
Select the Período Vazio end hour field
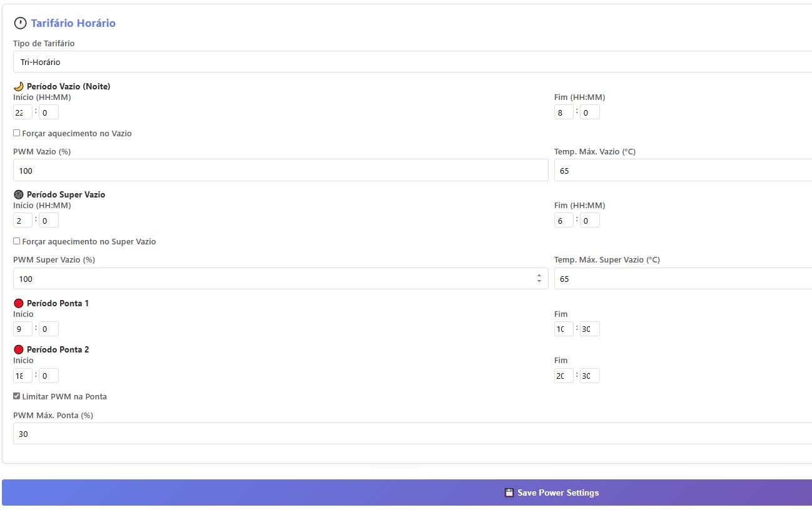(x=564, y=112)
